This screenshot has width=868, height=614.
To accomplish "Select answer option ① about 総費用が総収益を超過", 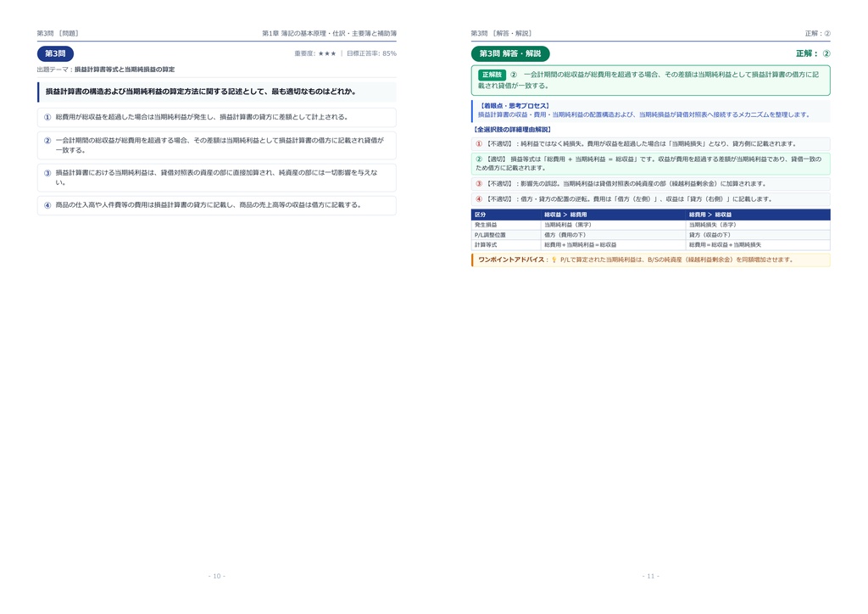I will [x=216, y=117].
